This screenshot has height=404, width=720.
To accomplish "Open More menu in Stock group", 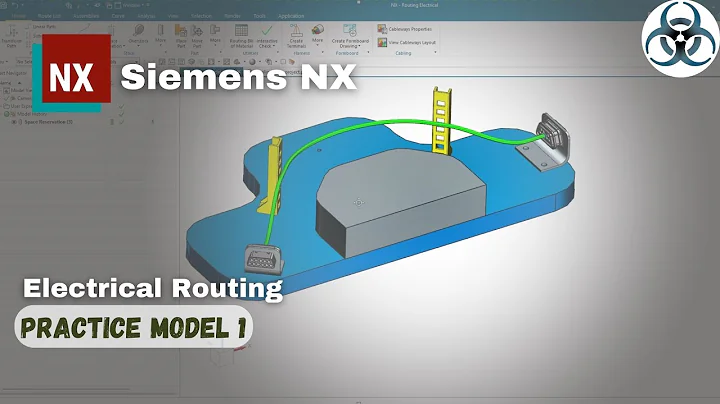I will pos(160,34).
